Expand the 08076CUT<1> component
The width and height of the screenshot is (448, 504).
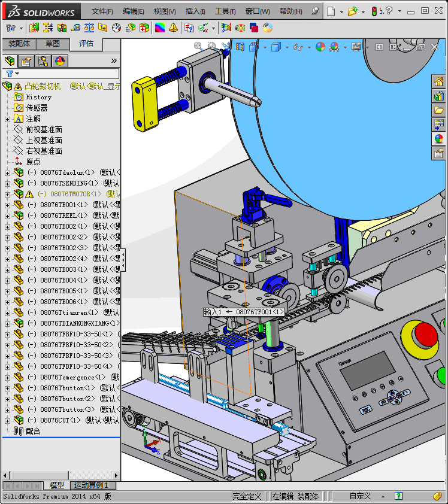(x=7, y=421)
